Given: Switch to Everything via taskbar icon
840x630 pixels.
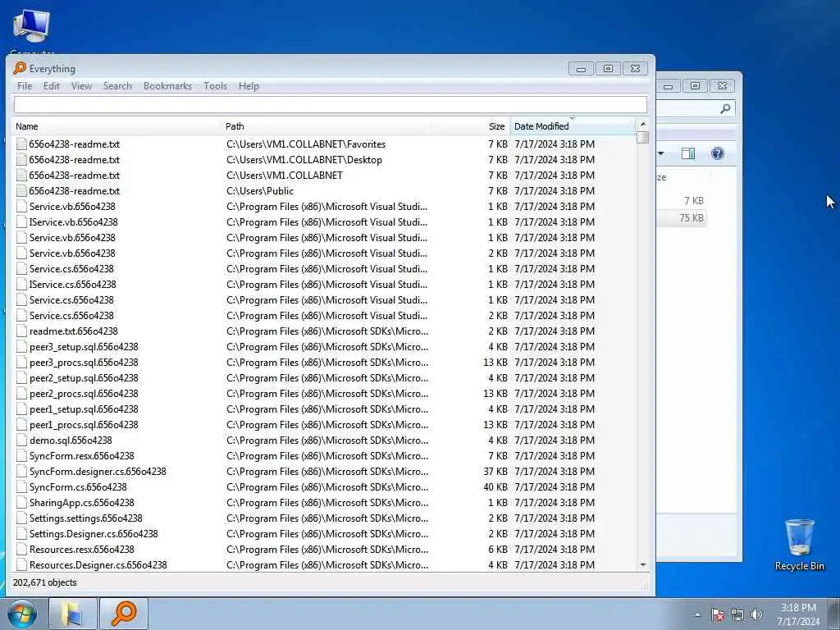Looking at the screenshot, I should coord(124,614).
